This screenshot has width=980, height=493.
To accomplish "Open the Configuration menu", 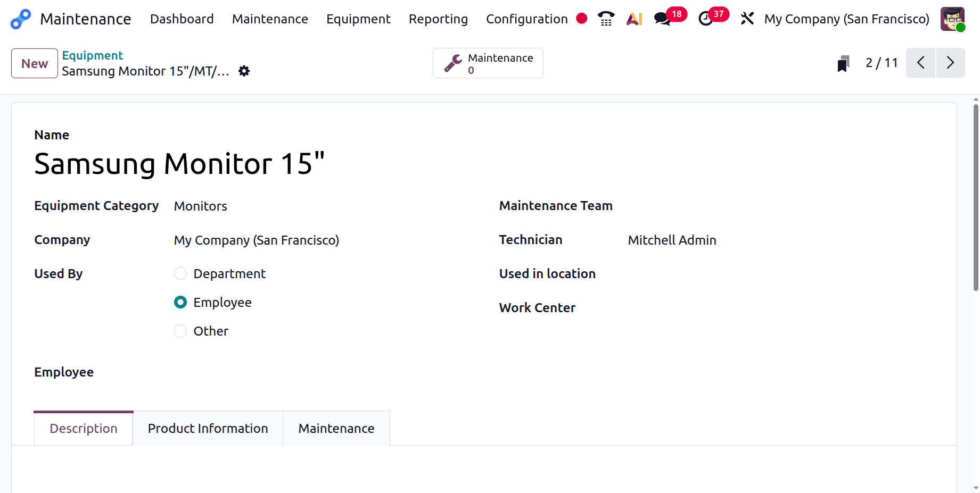I will (x=527, y=19).
